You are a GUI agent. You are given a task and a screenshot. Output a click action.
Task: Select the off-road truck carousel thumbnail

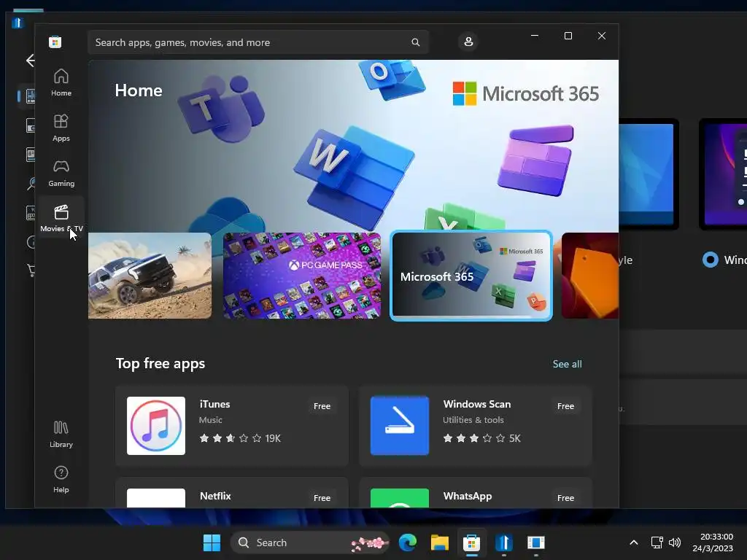click(150, 276)
